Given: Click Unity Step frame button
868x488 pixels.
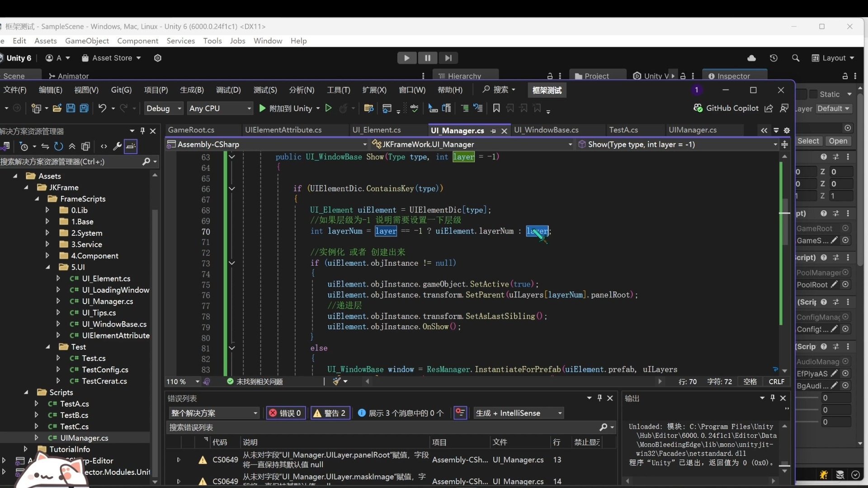Looking at the screenshot, I should [x=448, y=58].
